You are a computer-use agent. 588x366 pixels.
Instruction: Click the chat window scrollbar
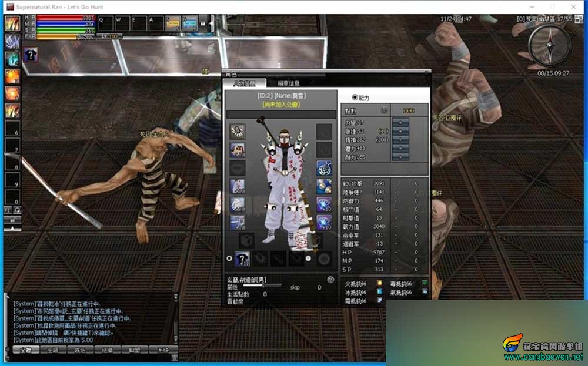(175, 318)
